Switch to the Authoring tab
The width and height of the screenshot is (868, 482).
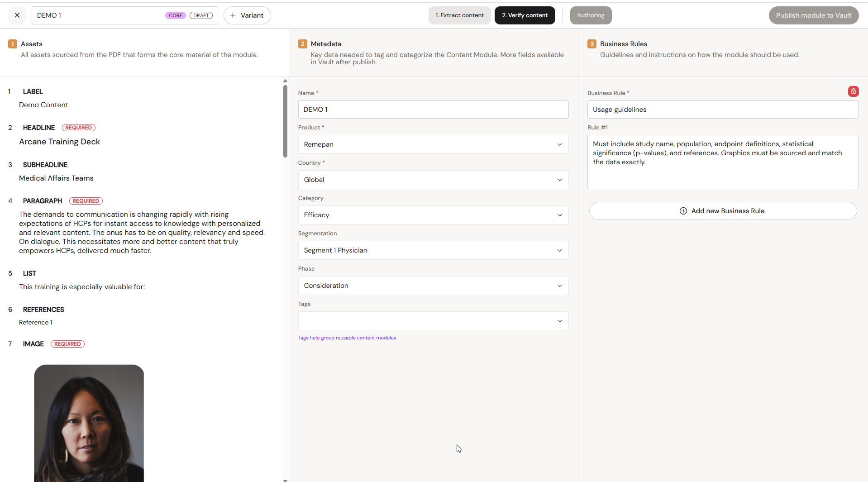(591, 15)
